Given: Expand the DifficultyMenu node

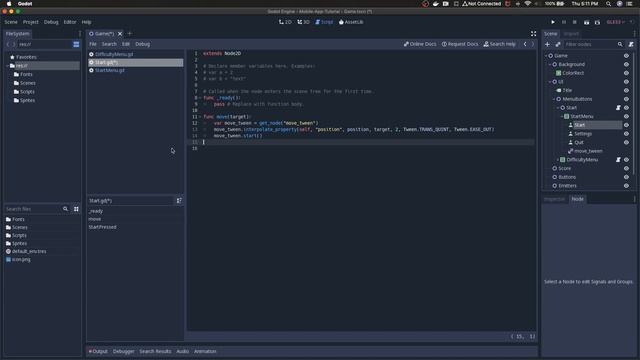Looking at the screenshot, I should 558,160.
